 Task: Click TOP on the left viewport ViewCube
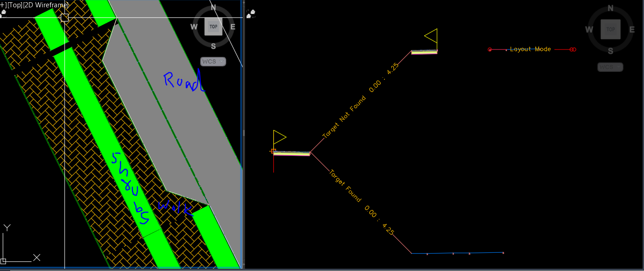coord(213,27)
